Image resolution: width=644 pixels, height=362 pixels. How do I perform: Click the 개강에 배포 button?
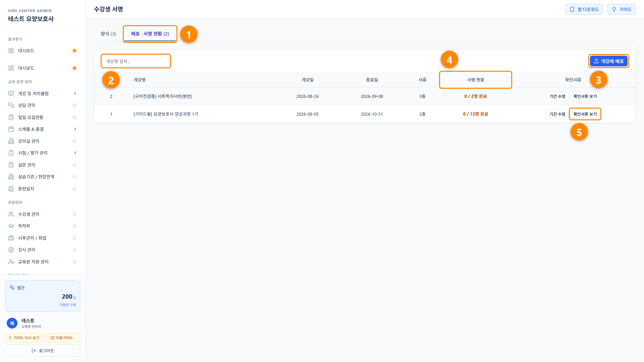608,61
